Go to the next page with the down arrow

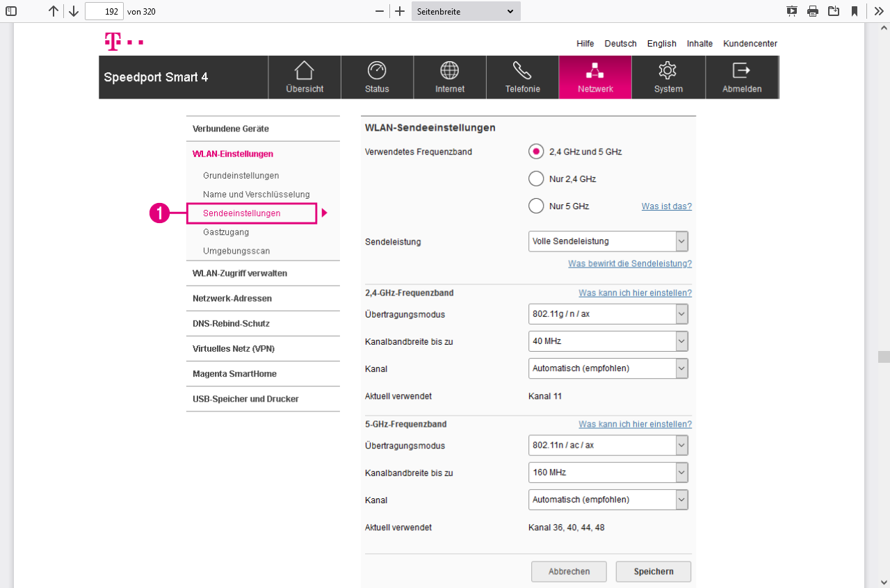click(73, 10)
